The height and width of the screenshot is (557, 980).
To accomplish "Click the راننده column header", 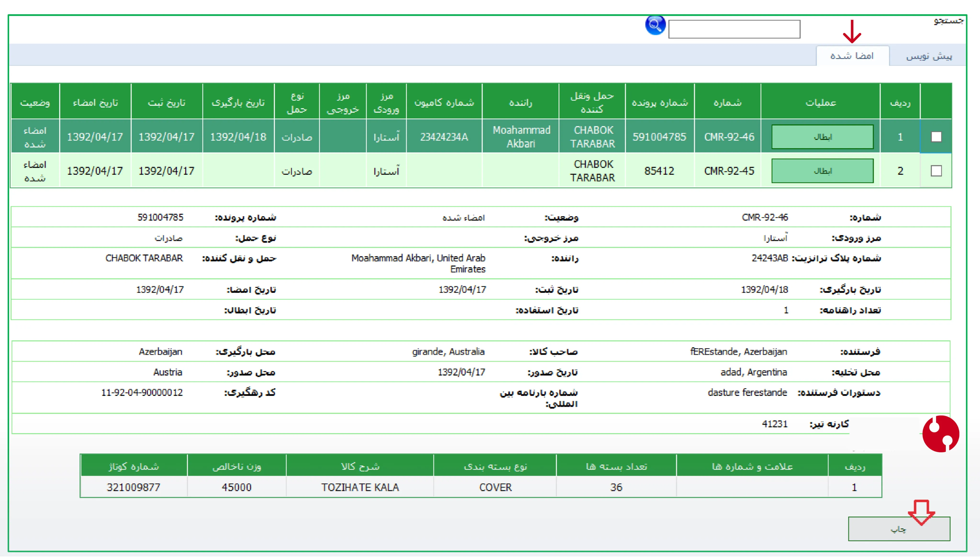I will point(521,102).
